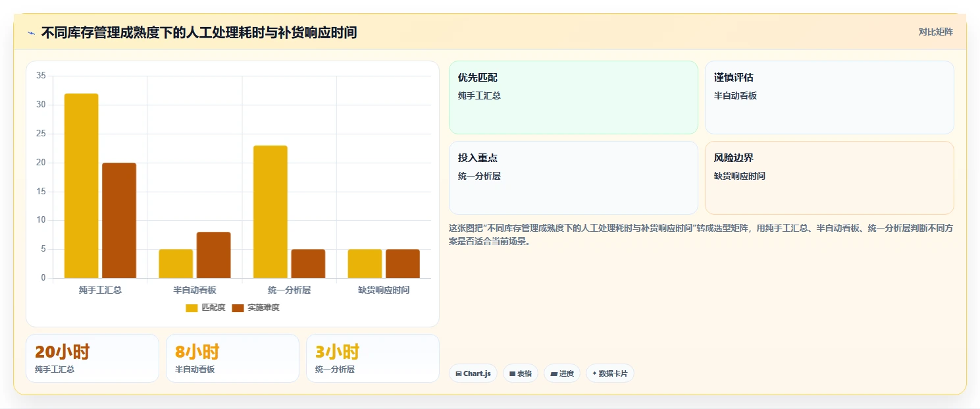This screenshot has height=409, width=980.
Task: Click the 35 y-axis tick label
Action: 41,76
